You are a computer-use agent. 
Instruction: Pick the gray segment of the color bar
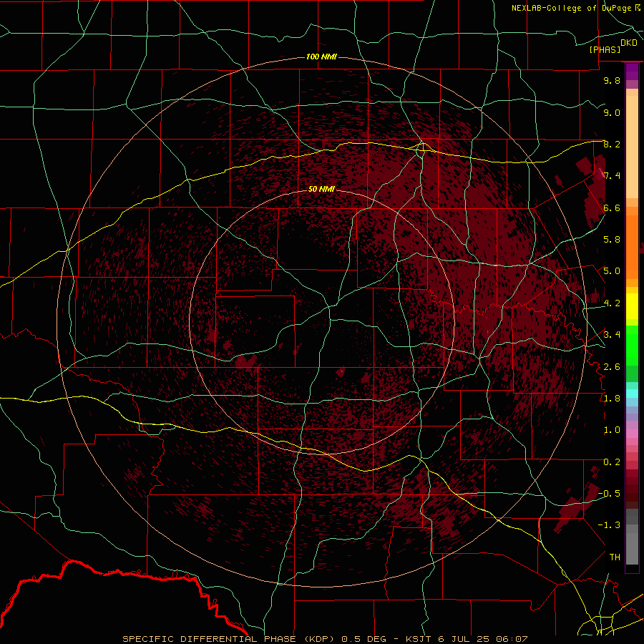tap(632, 538)
